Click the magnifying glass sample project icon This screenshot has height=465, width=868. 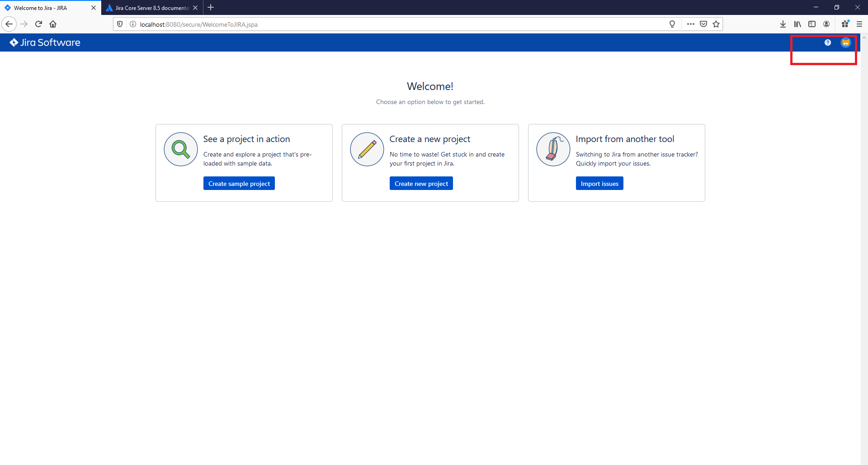coord(181,149)
